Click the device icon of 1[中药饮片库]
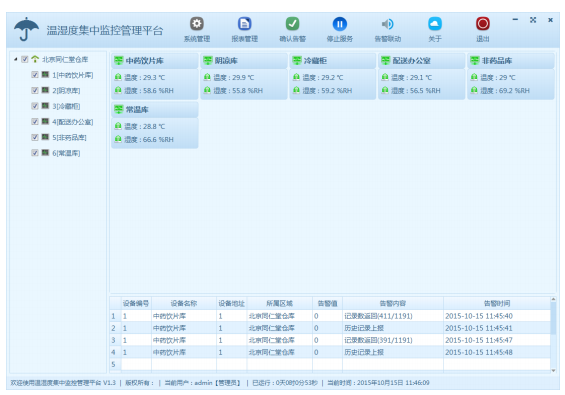Image resolution: width=565 pixels, height=395 pixels. [x=45, y=75]
